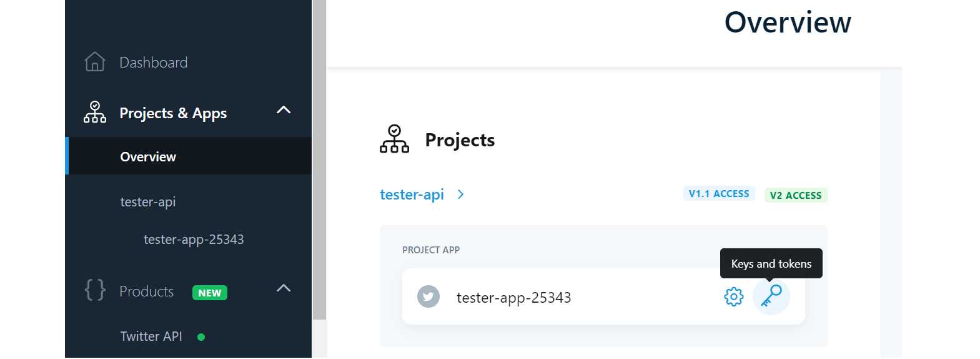
Task: Click the V1.1 ACCESS badge
Action: click(x=719, y=194)
